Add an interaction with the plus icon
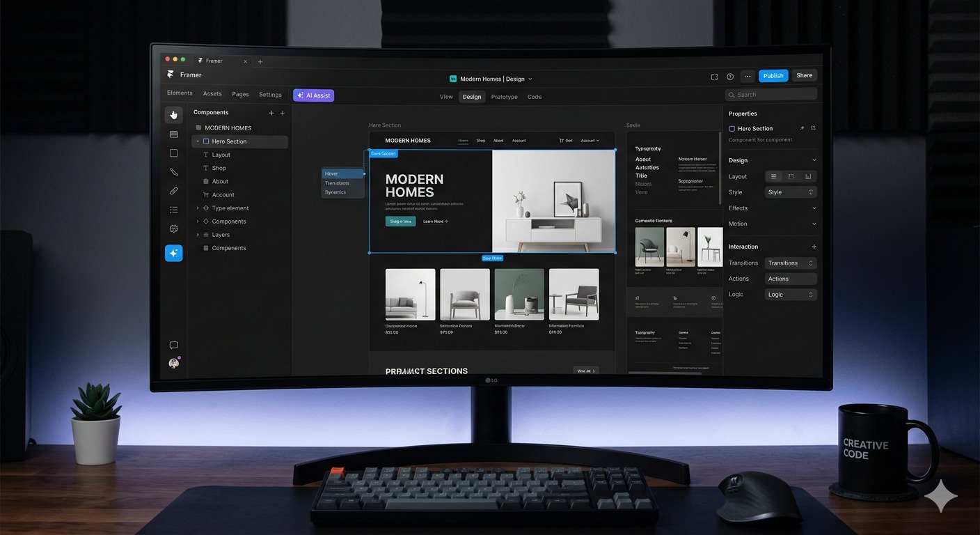 coord(814,247)
